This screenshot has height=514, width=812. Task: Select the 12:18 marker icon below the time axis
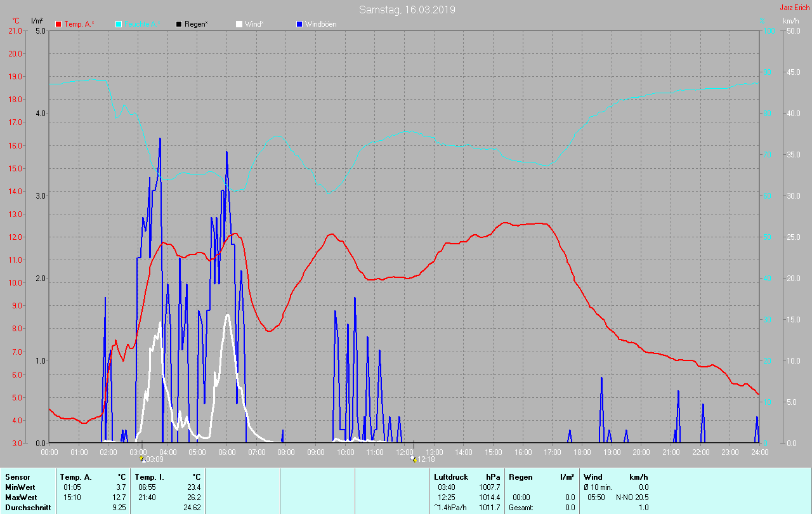[x=414, y=458]
